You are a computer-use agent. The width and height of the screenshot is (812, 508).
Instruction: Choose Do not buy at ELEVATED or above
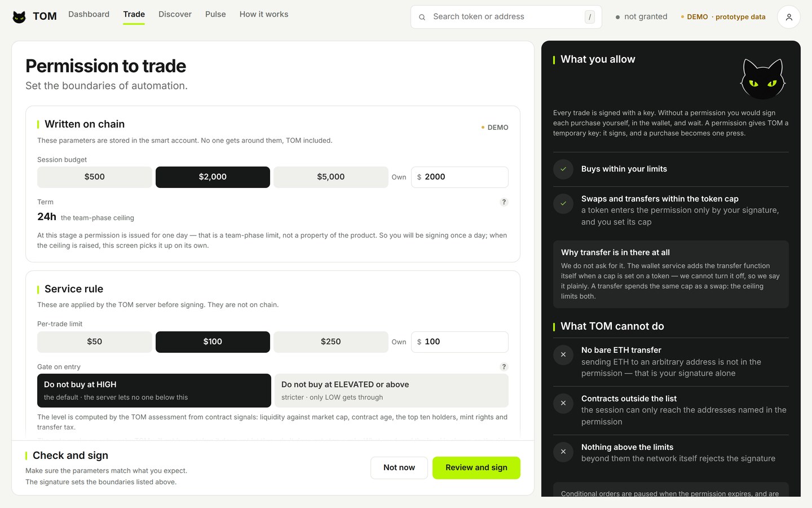pos(391,391)
